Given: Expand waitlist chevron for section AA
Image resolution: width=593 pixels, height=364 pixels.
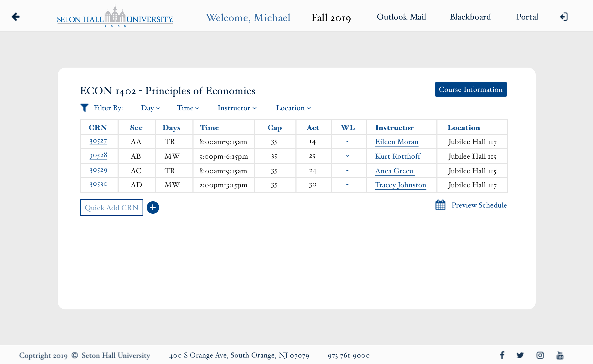Looking at the screenshot, I should click(x=347, y=141).
